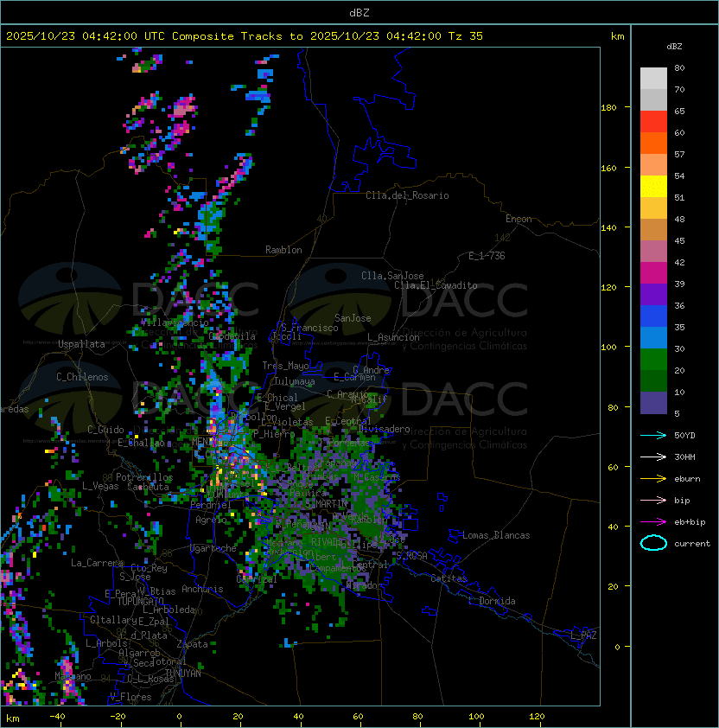Click the Uspallata map label

81,344
